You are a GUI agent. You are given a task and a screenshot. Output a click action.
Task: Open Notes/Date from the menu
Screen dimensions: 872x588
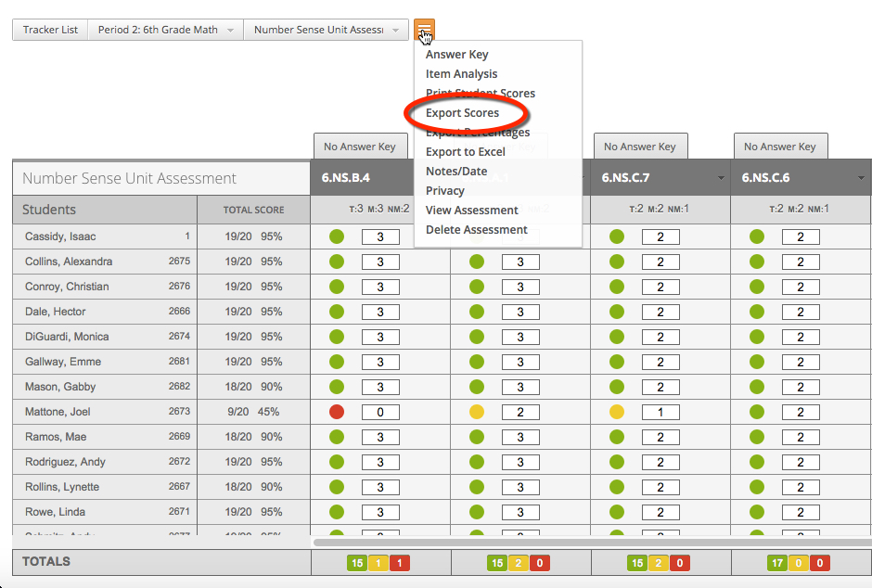click(456, 171)
